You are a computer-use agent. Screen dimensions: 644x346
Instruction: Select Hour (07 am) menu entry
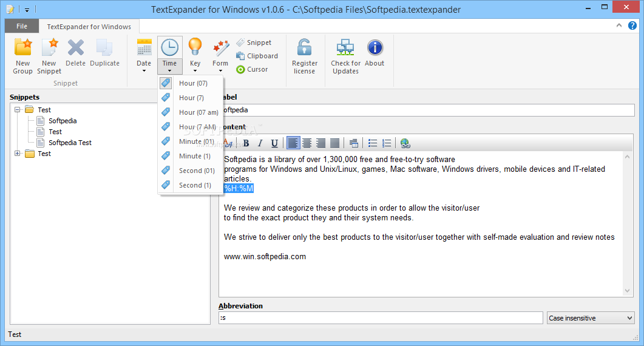click(x=191, y=112)
